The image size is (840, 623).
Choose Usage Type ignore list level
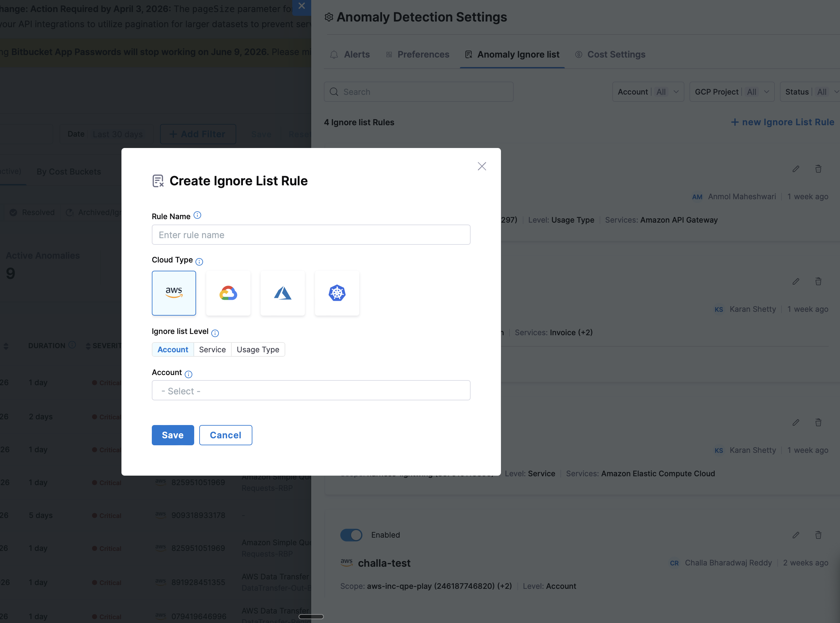click(258, 349)
